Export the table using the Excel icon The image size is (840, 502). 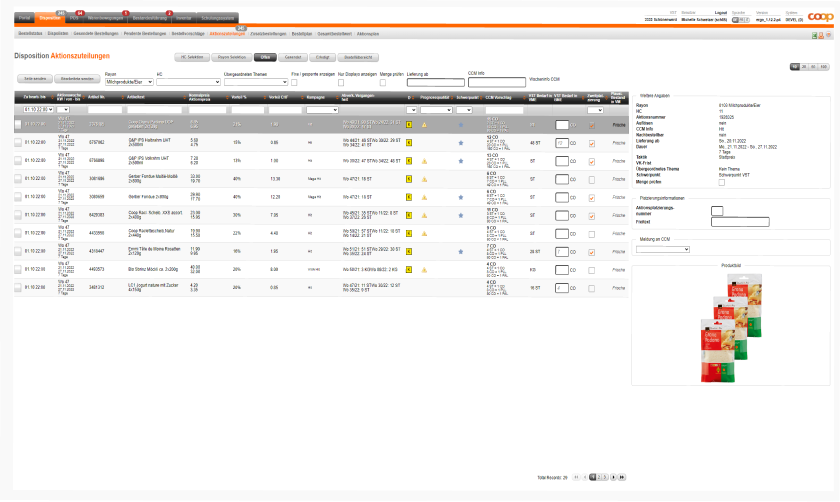[814, 35]
